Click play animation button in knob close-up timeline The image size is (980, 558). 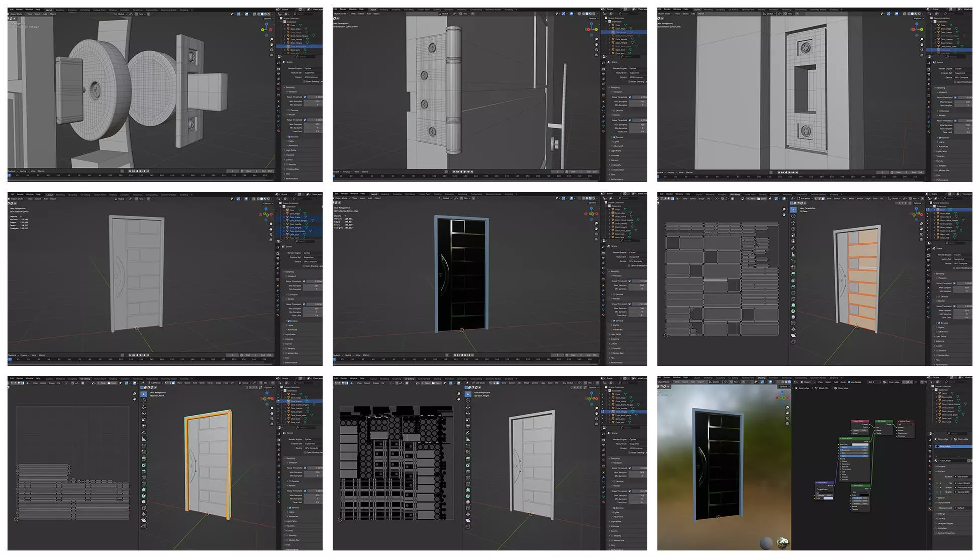tap(140, 171)
